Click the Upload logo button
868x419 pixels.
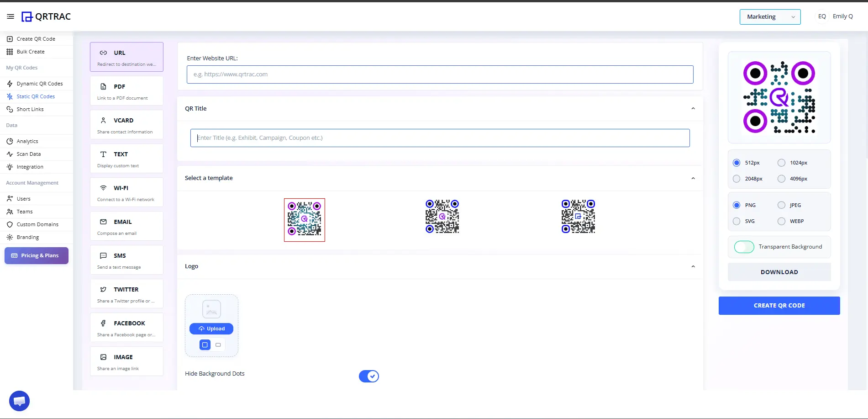tap(211, 329)
